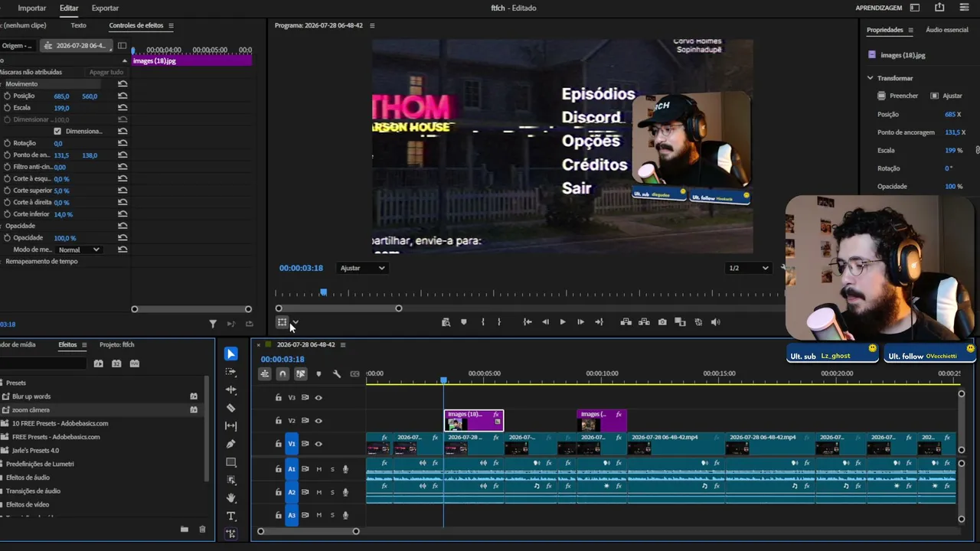Step forward one frame in program monitor
The image size is (980, 551).
(x=580, y=322)
